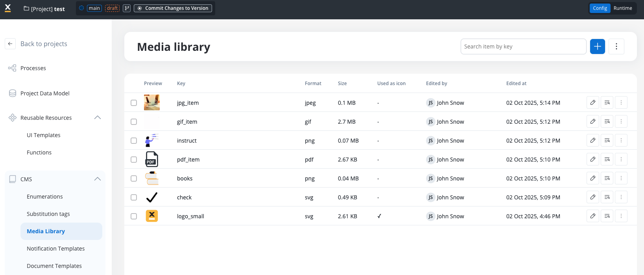Viewport: 644px width, 275px height.
Task: Check the logo_small row checkbox
Action: point(134,216)
